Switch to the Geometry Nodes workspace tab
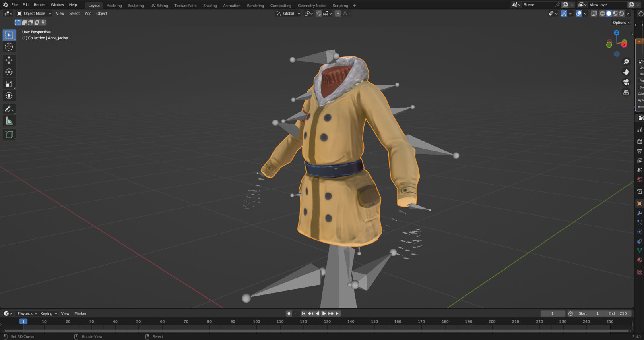 tap(312, 6)
